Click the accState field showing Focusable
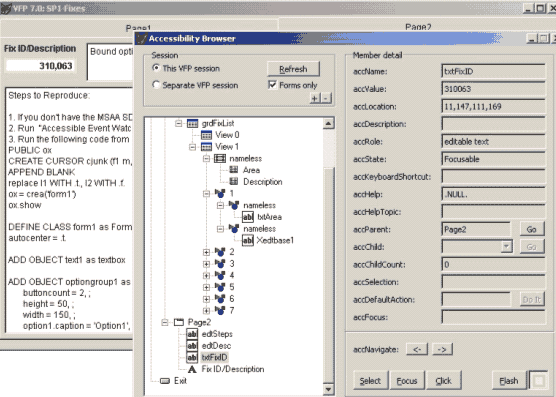Viewport: 556px width, 397px height. 493,159
